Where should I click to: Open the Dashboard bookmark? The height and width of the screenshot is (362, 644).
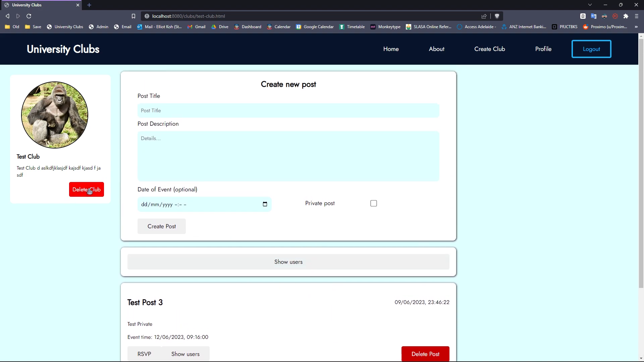pos(248,27)
